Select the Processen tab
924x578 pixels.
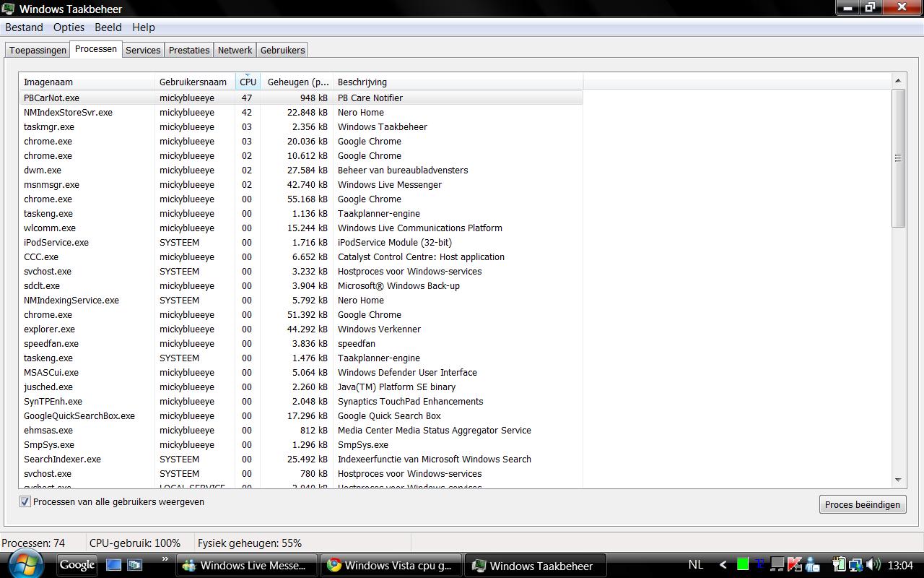95,49
